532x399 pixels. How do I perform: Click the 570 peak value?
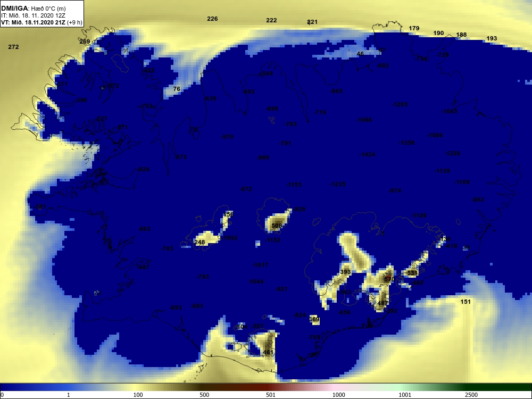389,279
